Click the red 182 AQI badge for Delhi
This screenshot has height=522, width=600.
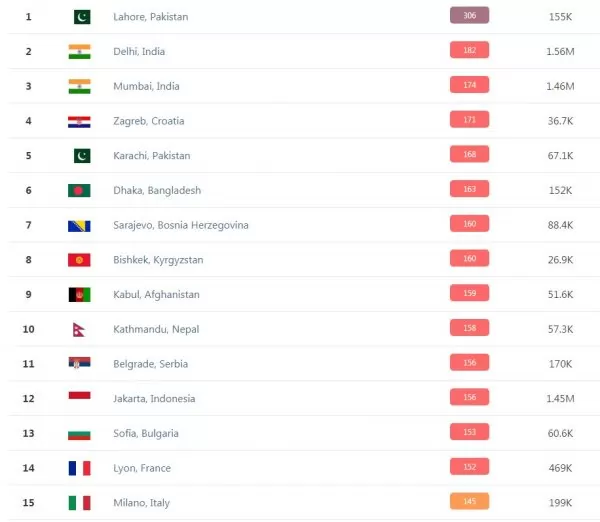pyautogui.click(x=469, y=50)
